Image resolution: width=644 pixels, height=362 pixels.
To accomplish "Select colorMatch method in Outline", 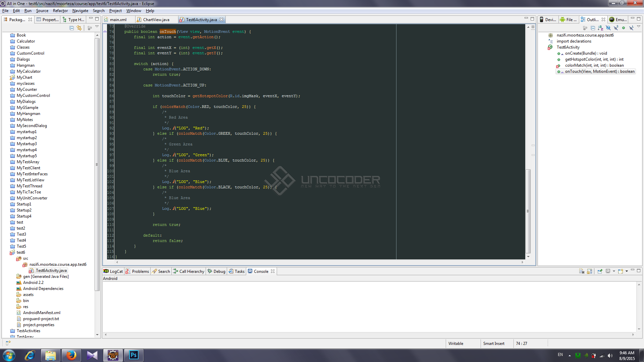I will coord(594,65).
